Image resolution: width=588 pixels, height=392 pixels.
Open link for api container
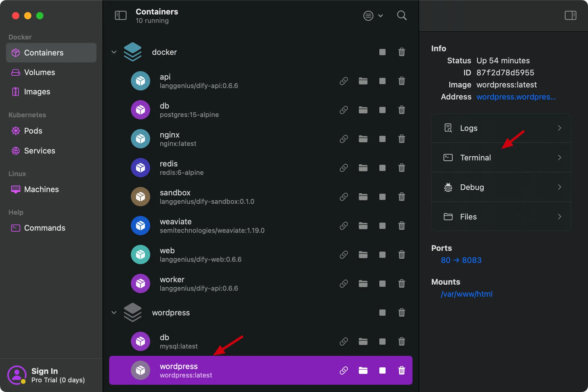click(x=344, y=81)
